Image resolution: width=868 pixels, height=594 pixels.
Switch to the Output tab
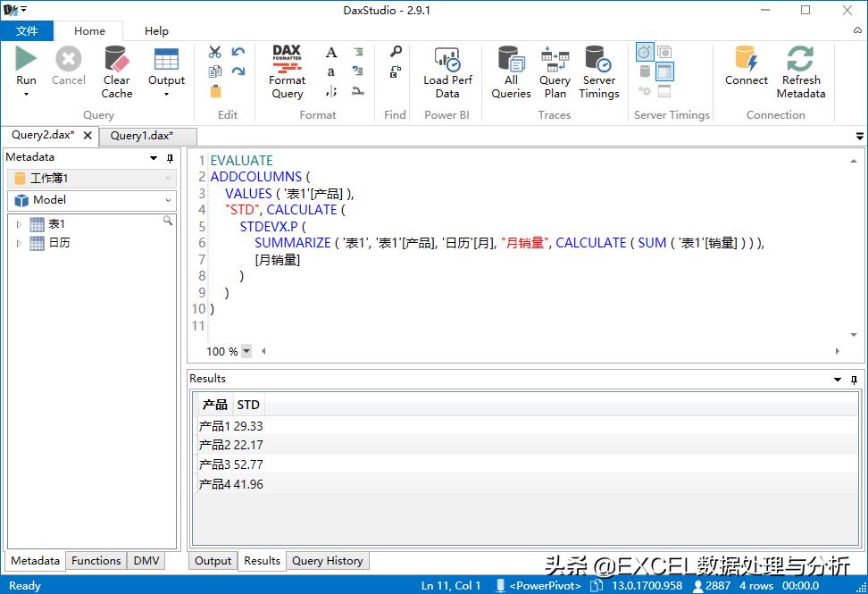(x=213, y=561)
